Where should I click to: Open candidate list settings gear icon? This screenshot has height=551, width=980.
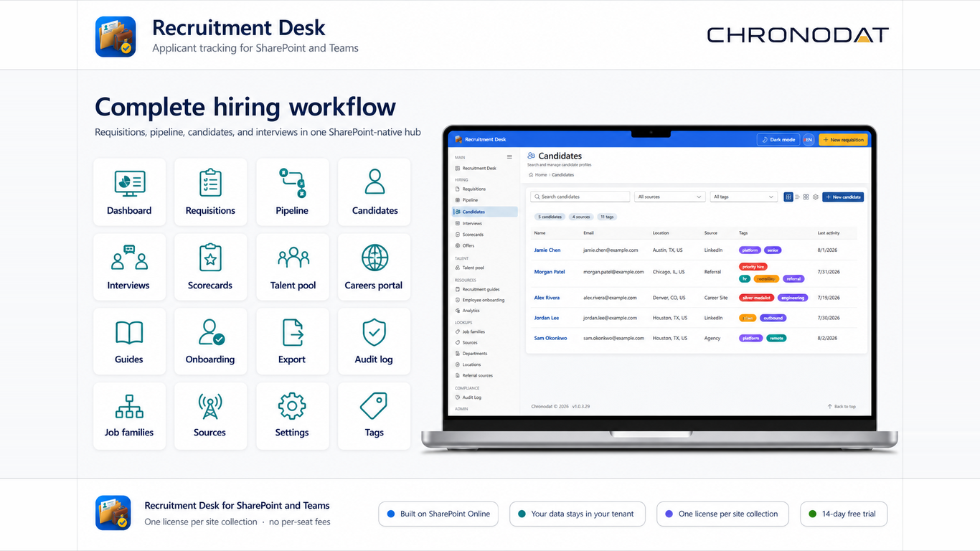815,197
